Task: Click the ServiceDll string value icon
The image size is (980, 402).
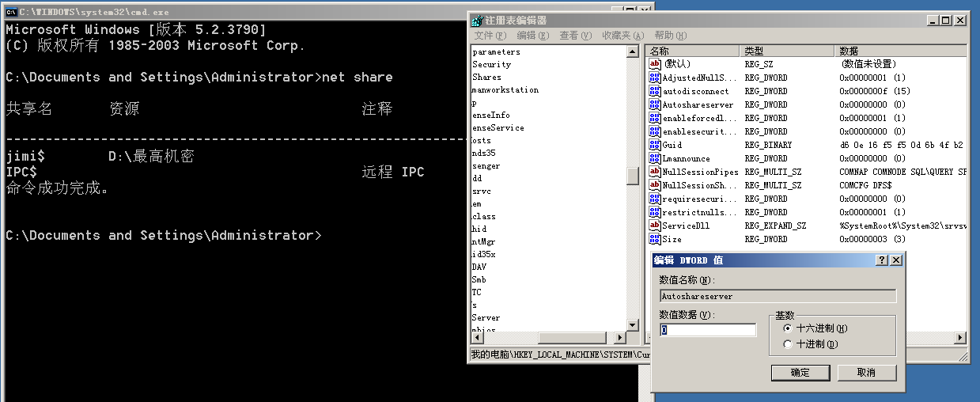Action: 654,226
